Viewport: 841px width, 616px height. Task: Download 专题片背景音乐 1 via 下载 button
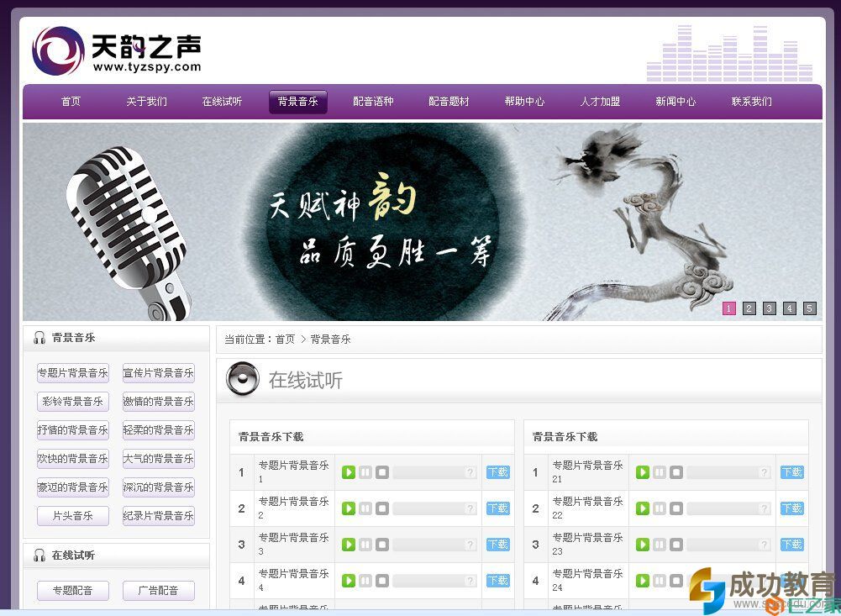[497, 472]
